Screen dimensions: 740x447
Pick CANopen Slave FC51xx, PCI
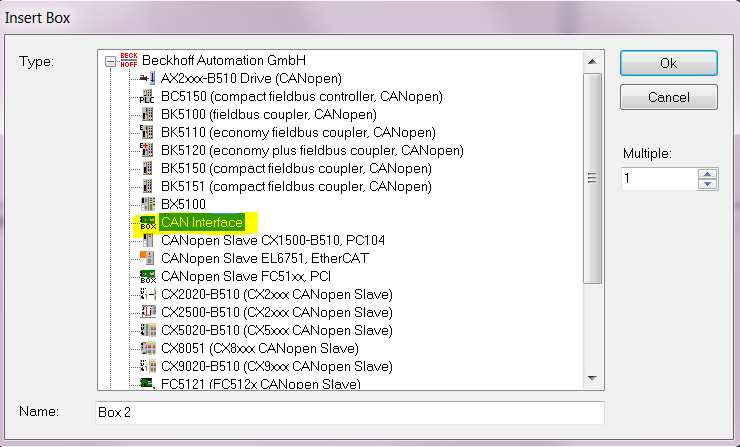coord(245,276)
